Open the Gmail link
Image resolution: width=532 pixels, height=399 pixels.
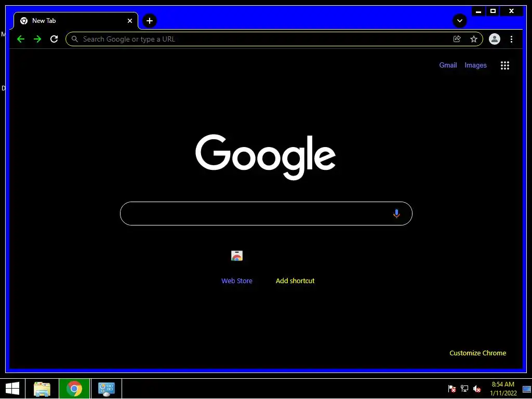[448, 65]
